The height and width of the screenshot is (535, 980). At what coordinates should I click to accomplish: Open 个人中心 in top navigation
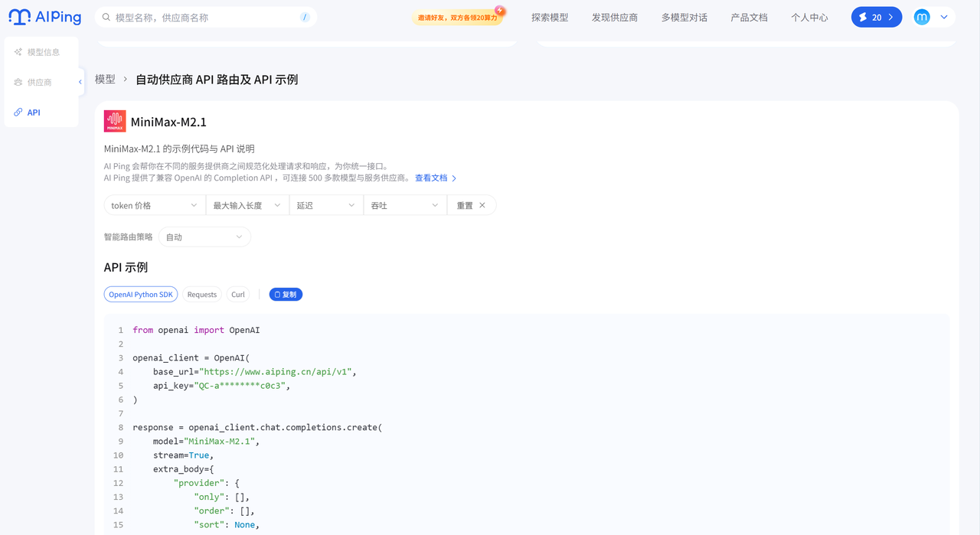tap(809, 18)
